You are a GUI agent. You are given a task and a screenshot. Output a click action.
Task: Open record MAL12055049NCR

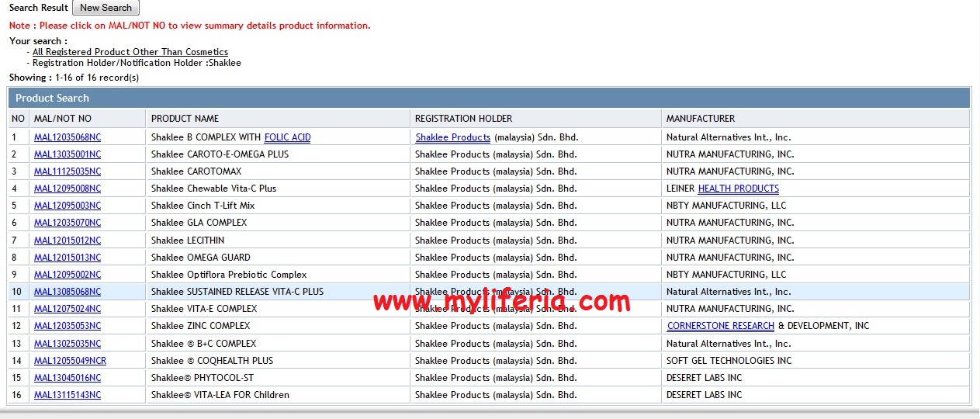(71, 361)
